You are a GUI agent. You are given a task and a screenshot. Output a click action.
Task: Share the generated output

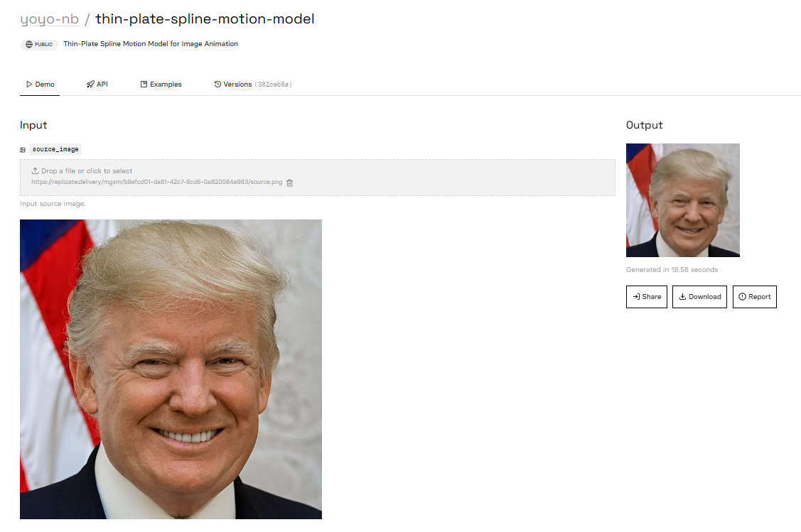[x=647, y=297]
